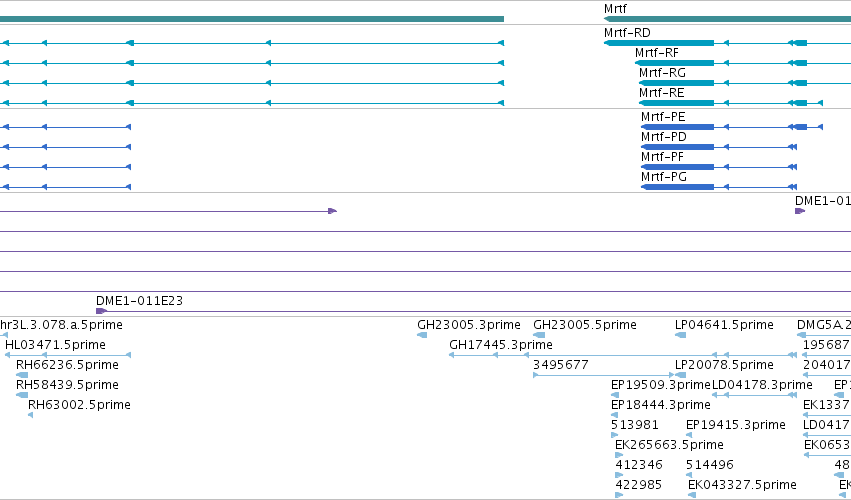
Task: Open the Mrtf-RF transcript label
Action: (657, 53)
